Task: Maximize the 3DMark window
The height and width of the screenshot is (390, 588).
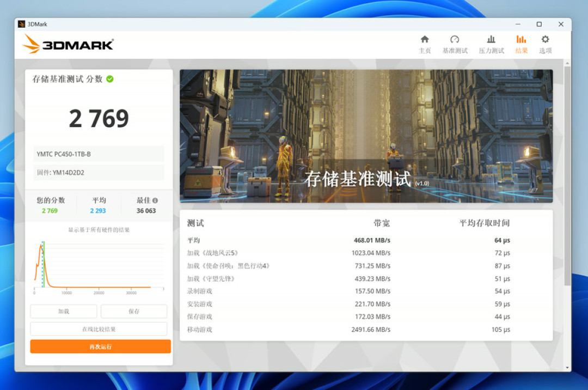Action: click(539, 24)
